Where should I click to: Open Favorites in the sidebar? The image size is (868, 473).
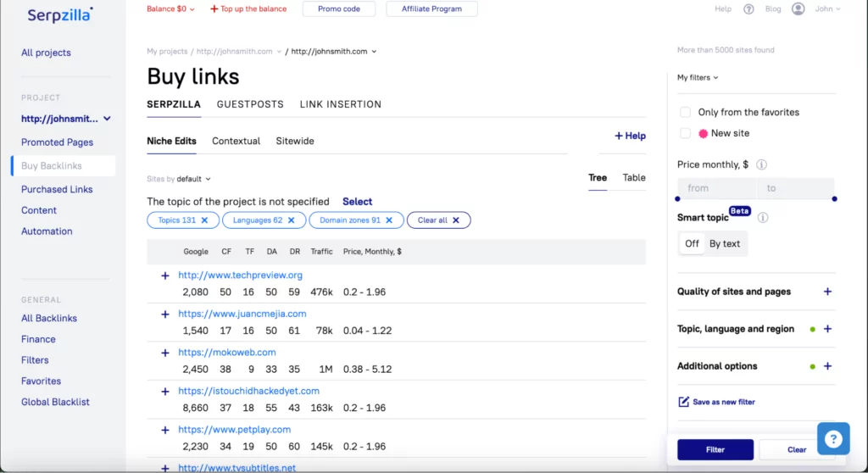pyautogui.click(x=41, y=381)
